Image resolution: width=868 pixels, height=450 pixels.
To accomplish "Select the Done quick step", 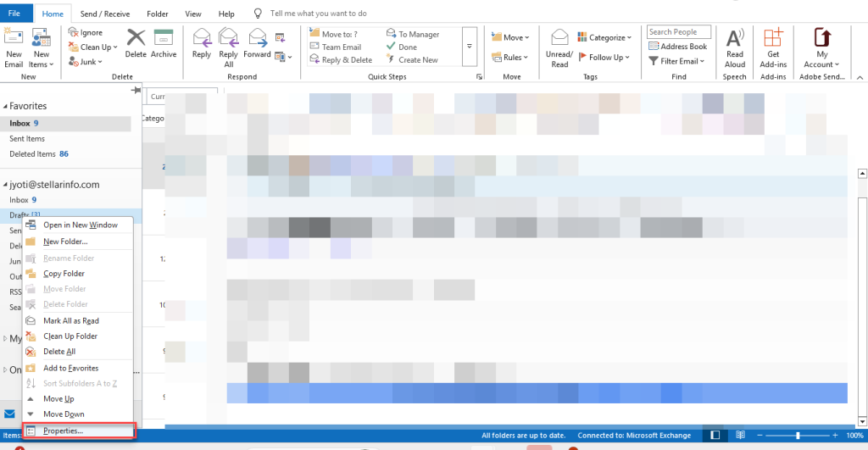I will point(402,47).
